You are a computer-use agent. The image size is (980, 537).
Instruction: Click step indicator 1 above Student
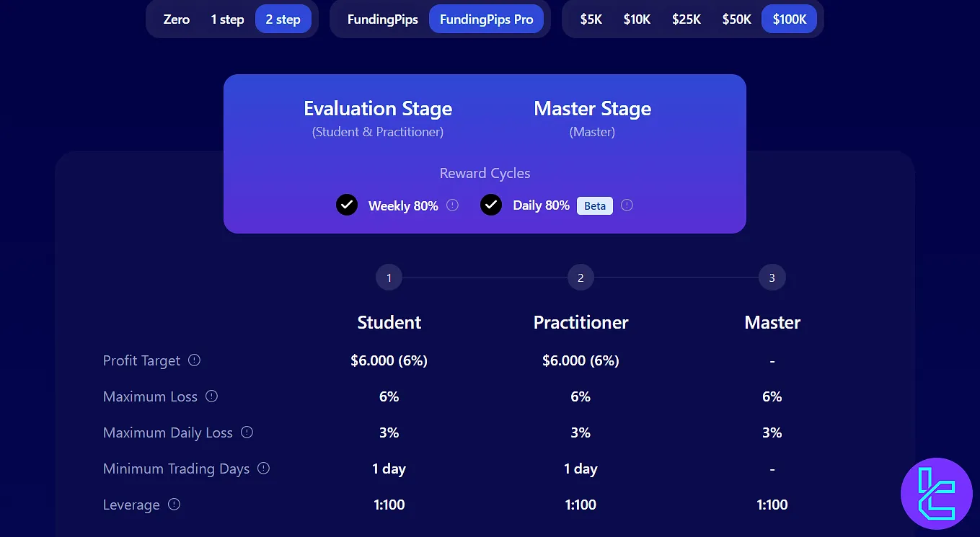[x=389, y=277]
